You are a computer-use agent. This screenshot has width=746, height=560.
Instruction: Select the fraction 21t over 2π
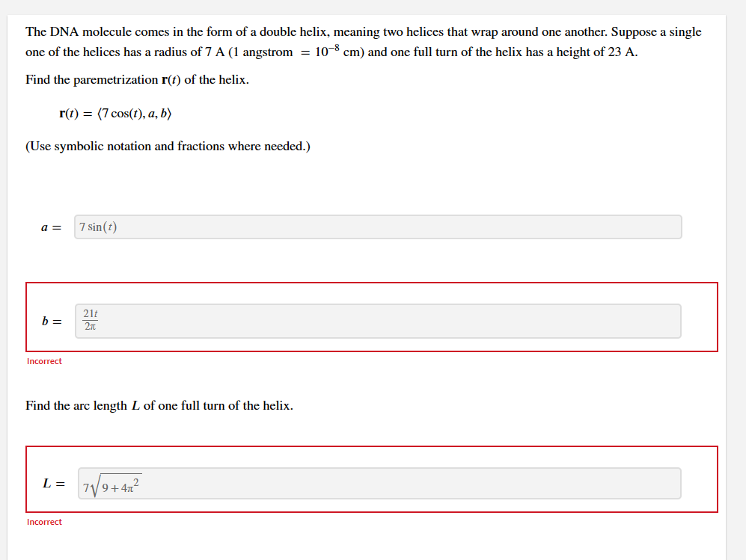pyautogui.click(x=89, y=320)
